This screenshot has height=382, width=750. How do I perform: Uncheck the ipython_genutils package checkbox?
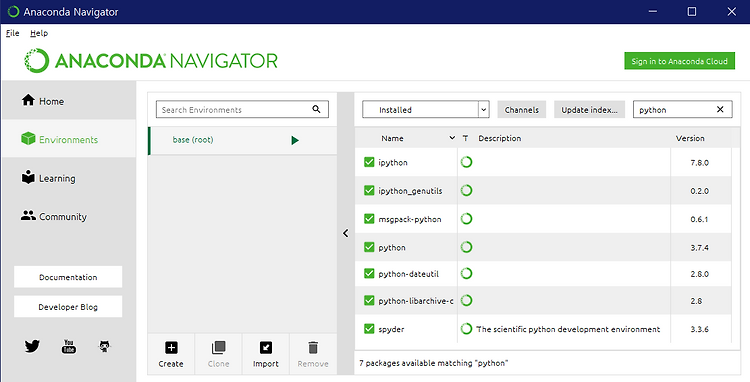369,190
